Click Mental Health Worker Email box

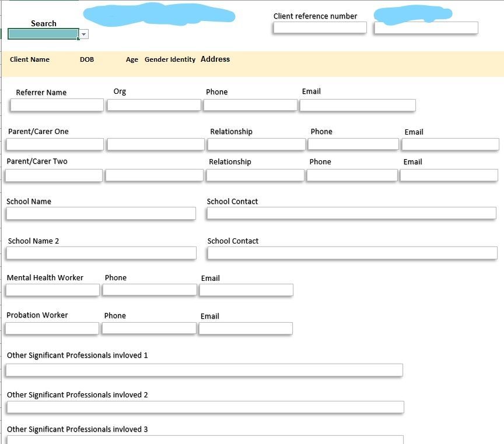click(246, 290)
